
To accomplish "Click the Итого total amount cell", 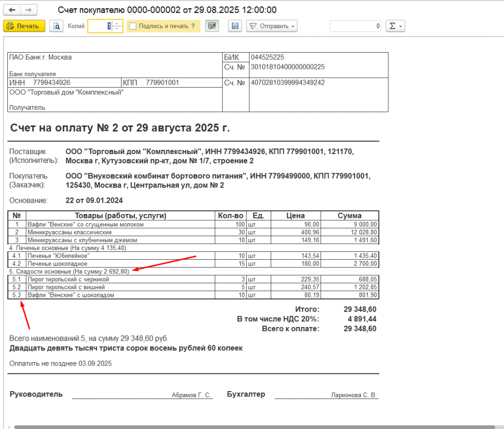I will point(360,309).
